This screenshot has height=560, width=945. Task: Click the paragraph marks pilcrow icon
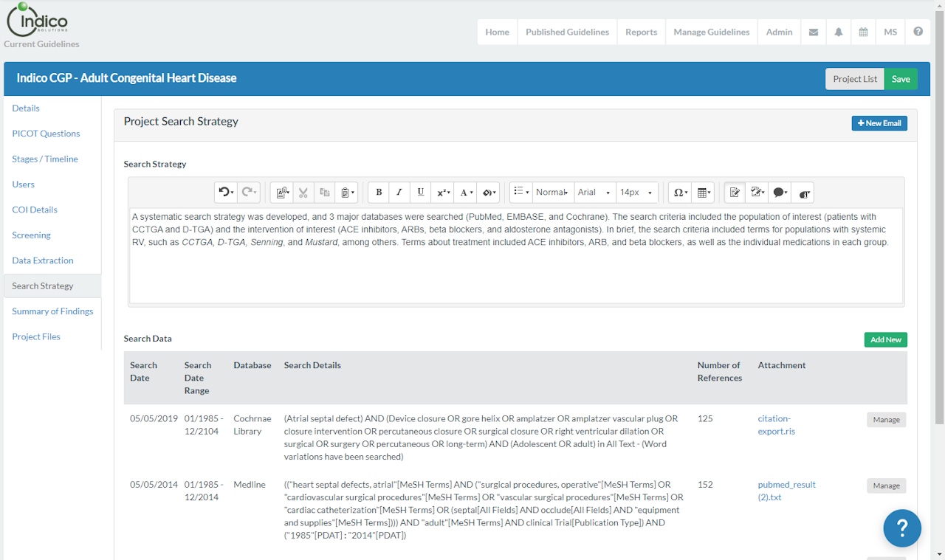coord(803,193)
